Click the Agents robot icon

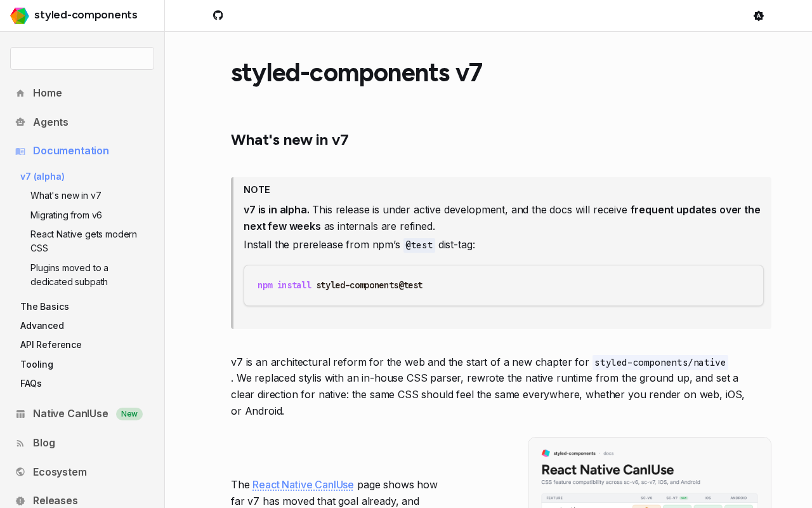(x=20, y=122)
